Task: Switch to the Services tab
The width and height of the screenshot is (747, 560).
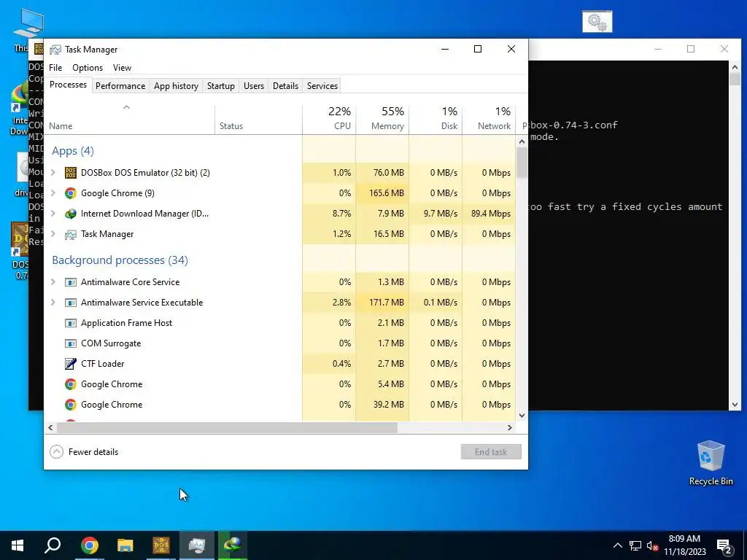Action: pyautogui.click(x=322, y=86)
